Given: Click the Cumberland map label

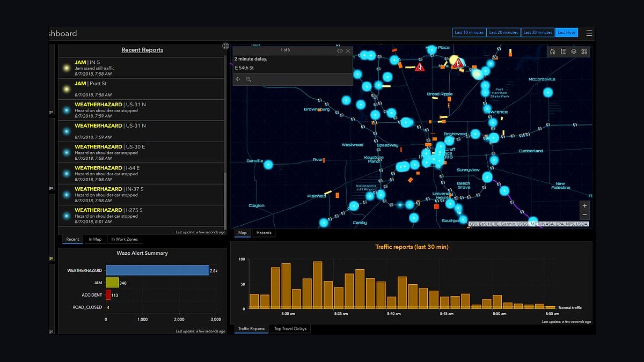Looking at the screenshot, I should [x=531, y=151].
